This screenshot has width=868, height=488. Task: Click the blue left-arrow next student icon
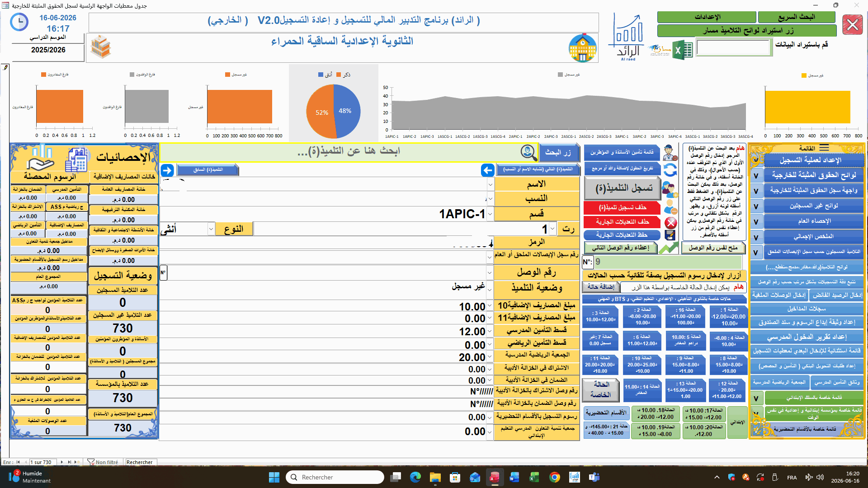tap(487, 170)
